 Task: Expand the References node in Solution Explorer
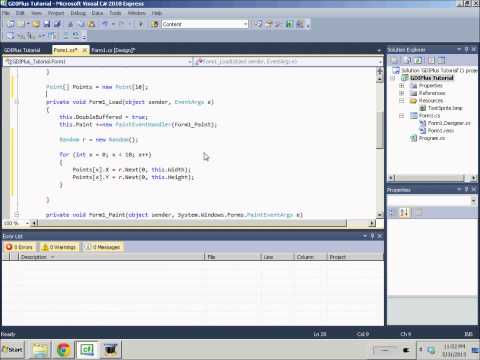pos(402,93)
